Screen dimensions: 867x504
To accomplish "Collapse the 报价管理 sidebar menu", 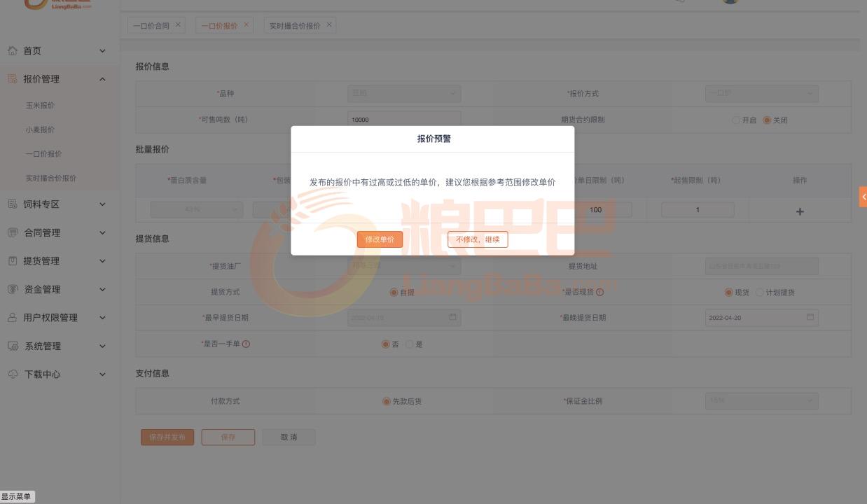I will point(102,79).
